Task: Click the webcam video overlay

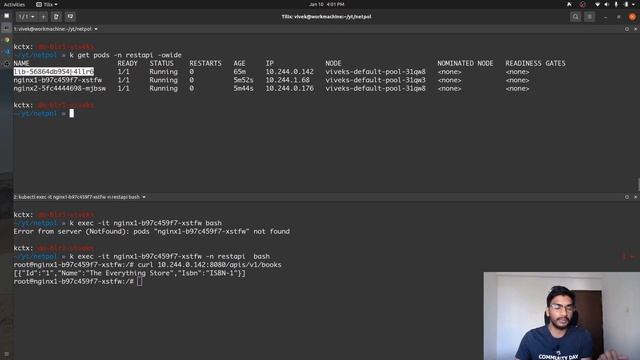Action: (x=562, y=316)
